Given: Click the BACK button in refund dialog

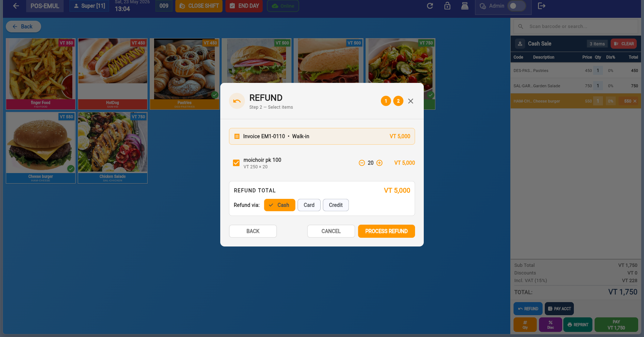Looking at the screenshot, I should coord(253,231).
